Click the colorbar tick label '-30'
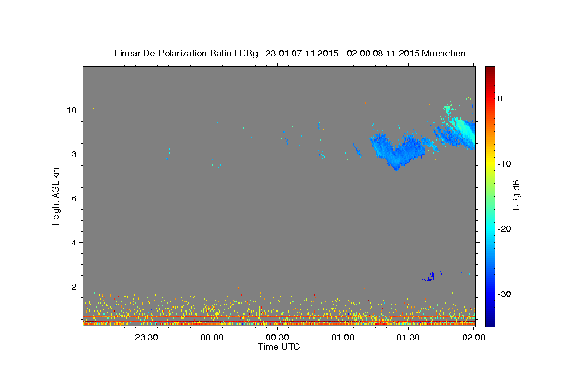588x392 pixels. (x=505, y=294)
